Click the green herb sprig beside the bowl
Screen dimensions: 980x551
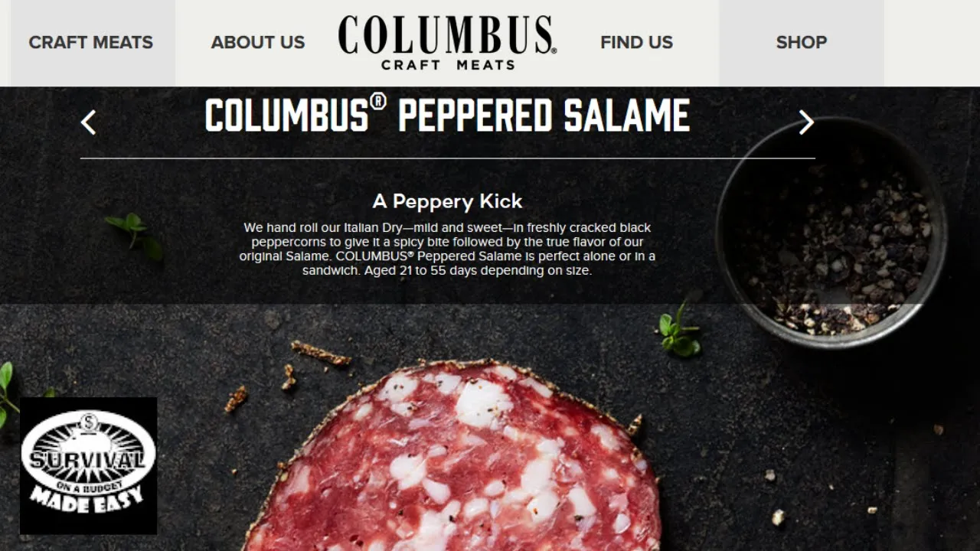pyautogui.click(x=679, y=330)
